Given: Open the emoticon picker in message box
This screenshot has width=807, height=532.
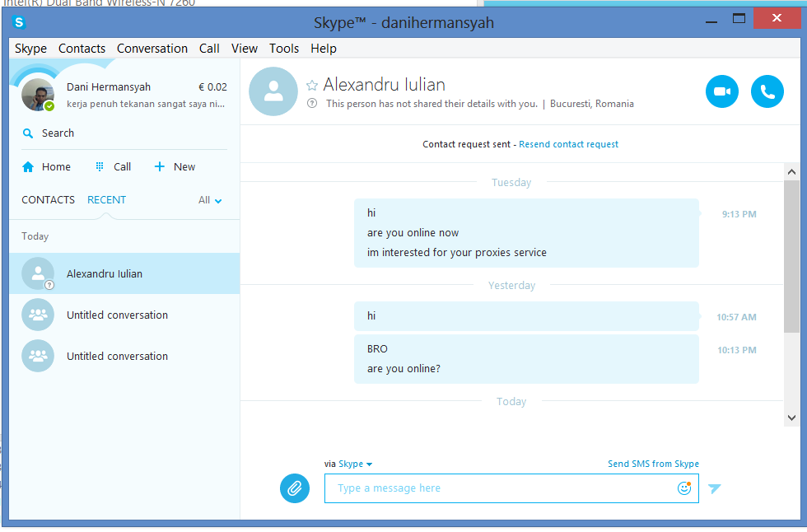Looking at the screenshot, I should coord(684,488).
